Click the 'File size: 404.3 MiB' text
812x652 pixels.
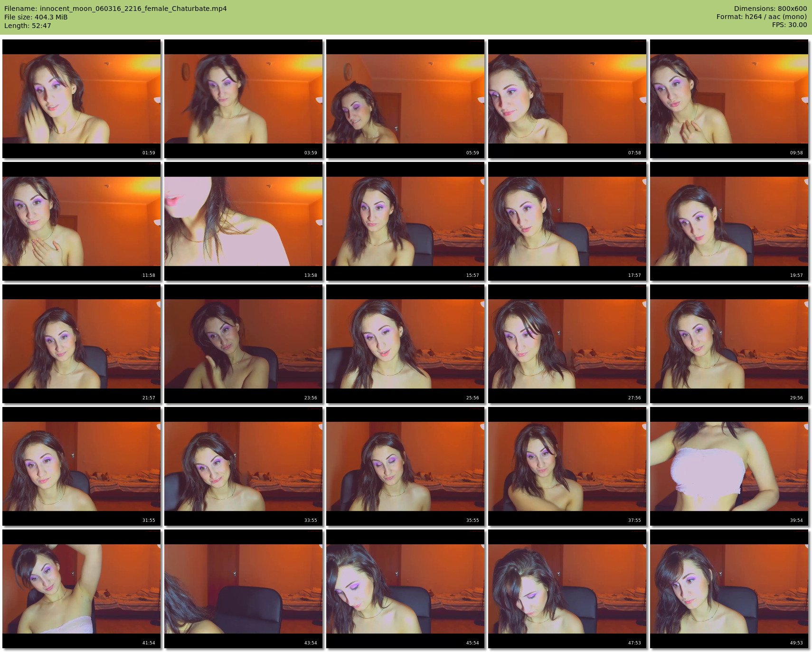(x=36, y=17)
